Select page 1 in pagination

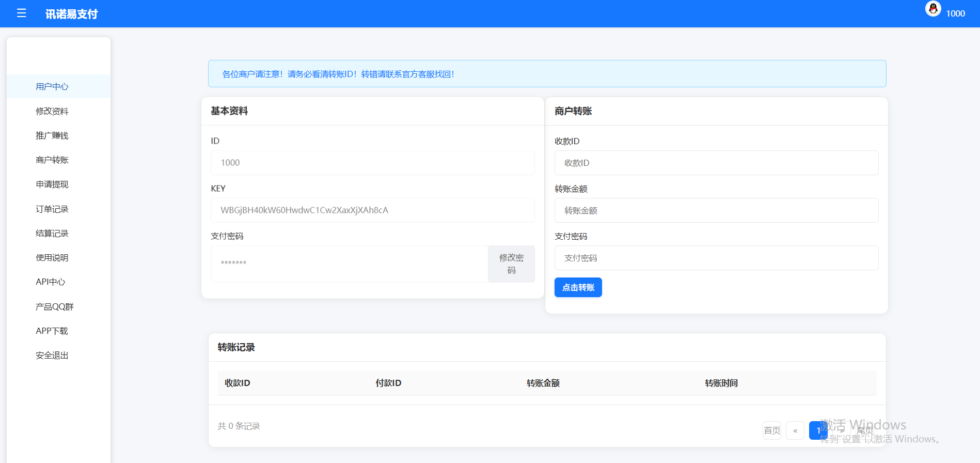(817, 430)
